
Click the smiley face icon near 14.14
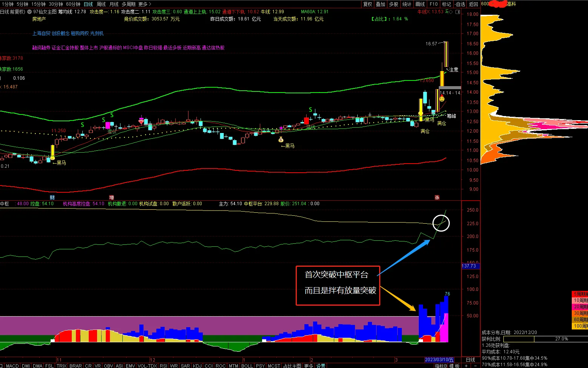pyautogui.click(x=441, y=99)
